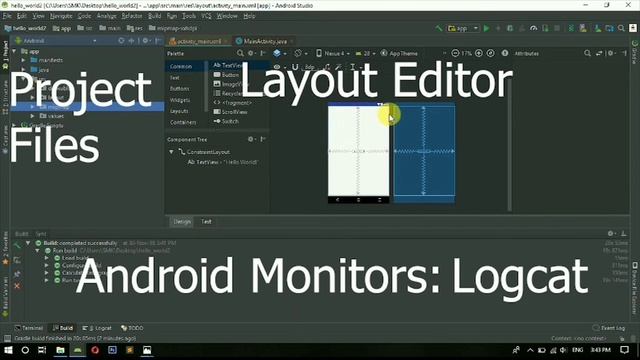Click the scroll-from-source target icon in Project panel
Viewport: 640px width, 360px height.
point(121,41)
